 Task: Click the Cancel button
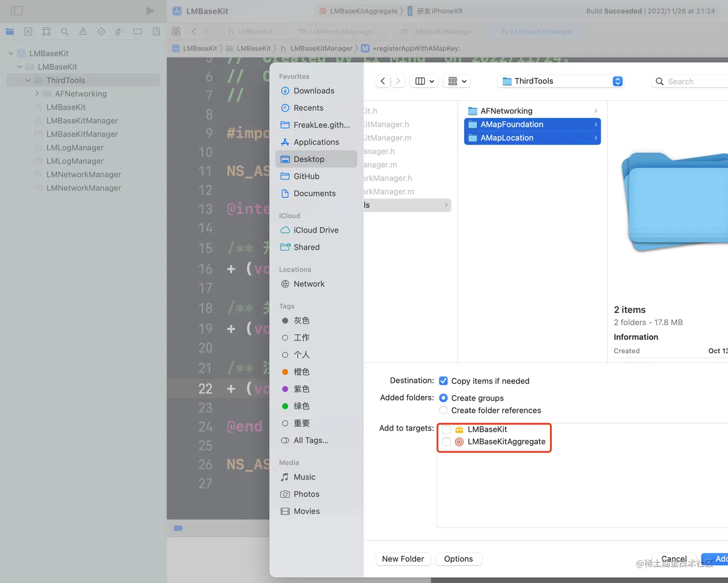[674, 559]
